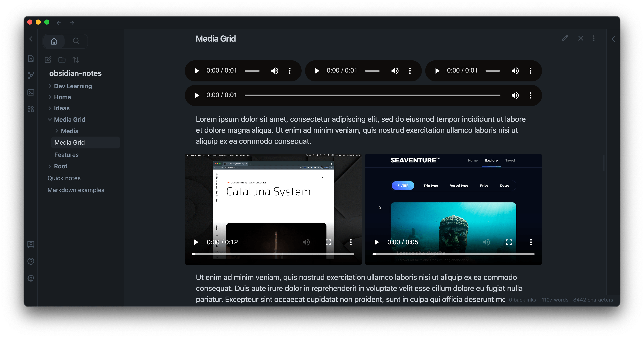Open command palette terminal icon
The height and width of the screenshot is (338, 644).
pyautogui.click(x=31, y=92)
